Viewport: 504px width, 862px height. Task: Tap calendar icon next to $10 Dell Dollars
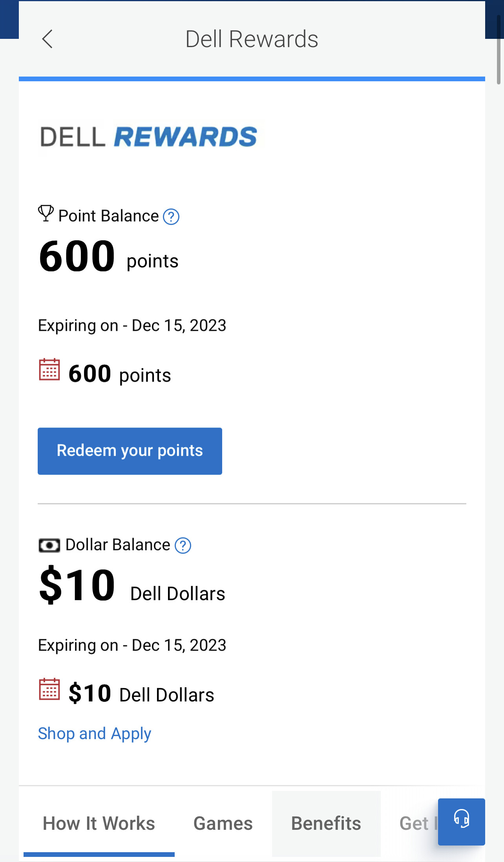(x=49, y=690)
